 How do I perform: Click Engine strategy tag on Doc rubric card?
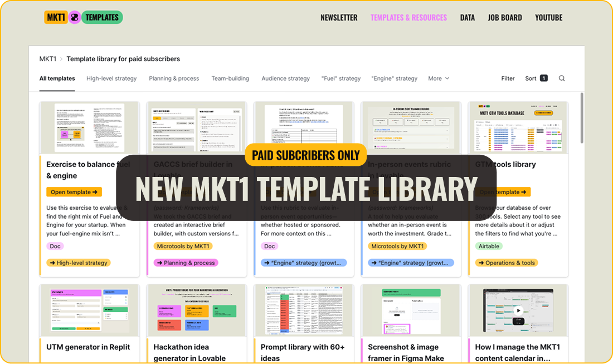click(304, 263)
